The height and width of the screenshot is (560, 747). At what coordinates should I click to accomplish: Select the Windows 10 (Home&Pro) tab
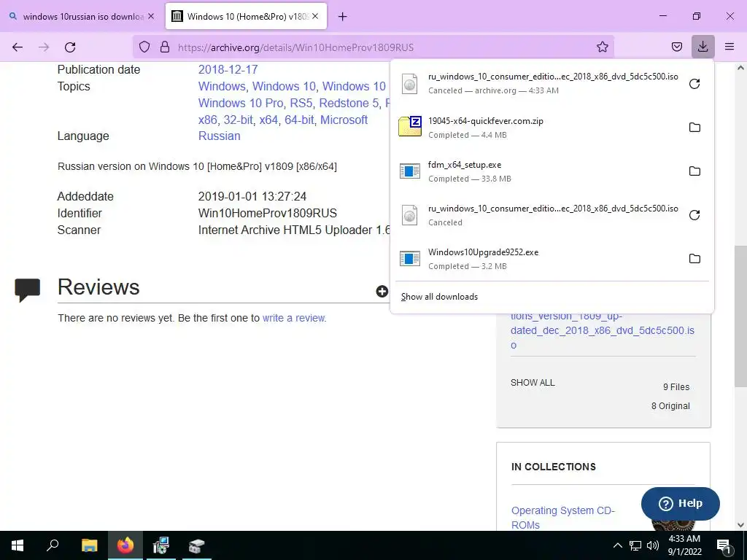(x=246, y=16)
